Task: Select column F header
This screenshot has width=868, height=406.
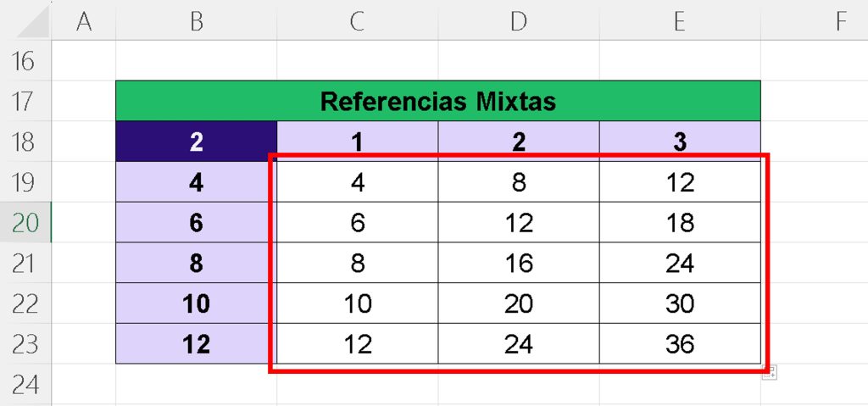Action: [x=815, y=20]
